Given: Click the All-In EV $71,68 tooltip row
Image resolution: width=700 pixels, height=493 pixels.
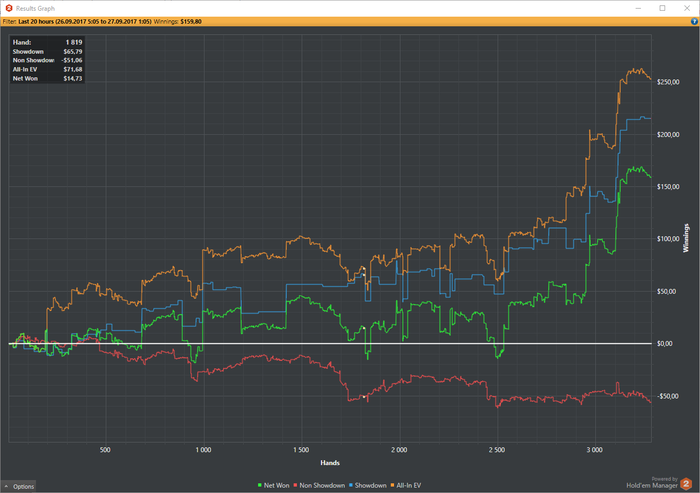Looking at the screenshot, I should pos(47,69).
